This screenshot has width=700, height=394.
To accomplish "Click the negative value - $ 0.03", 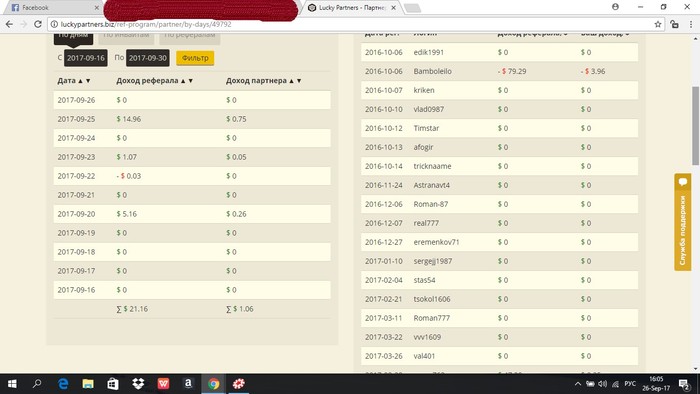I will 129,176.
